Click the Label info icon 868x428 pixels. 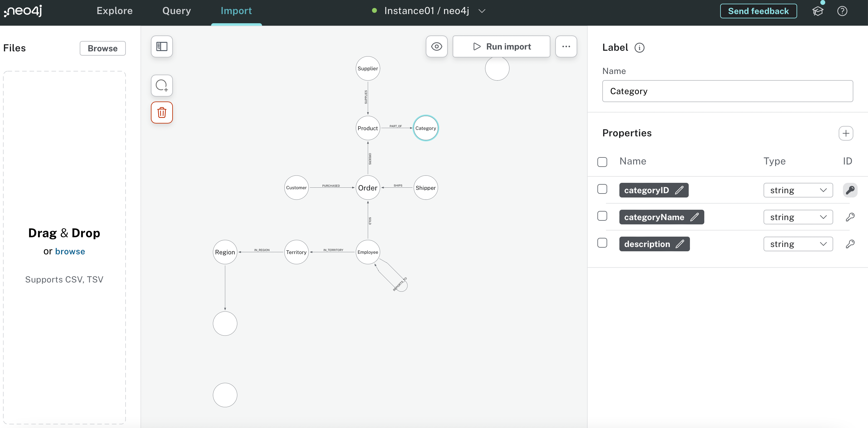point(639,48)
